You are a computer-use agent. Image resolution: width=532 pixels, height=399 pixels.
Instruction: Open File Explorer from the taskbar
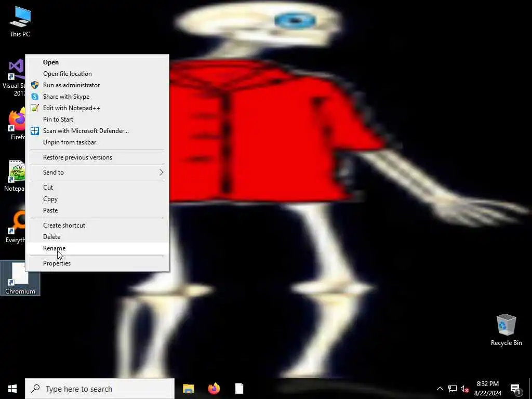[x=188, y=389]
